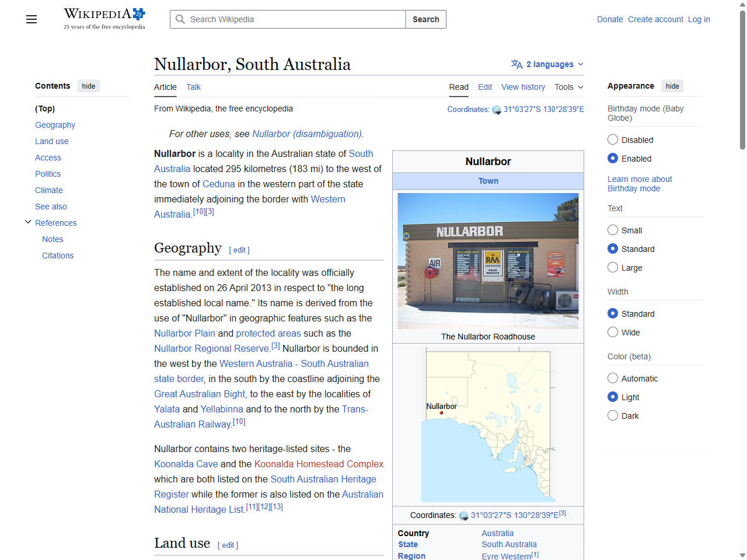747x560 pixels.
Task: Click the Search button
Action: (x=426, y=19)
